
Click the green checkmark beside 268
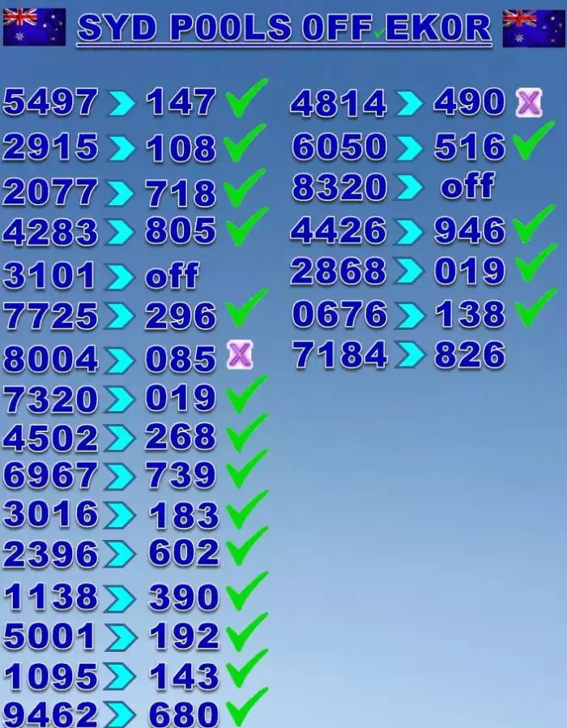(247, 433)
